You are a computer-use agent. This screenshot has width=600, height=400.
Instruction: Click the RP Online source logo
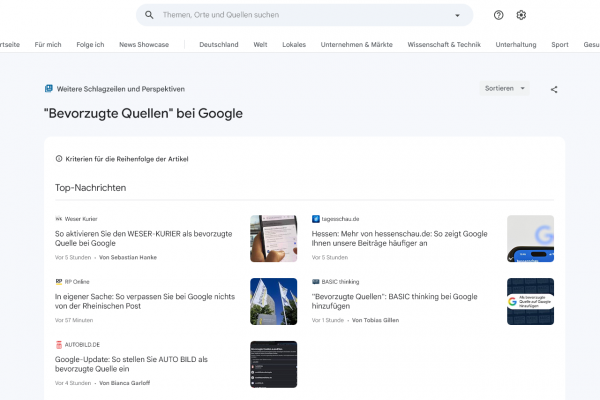point(59,282)
